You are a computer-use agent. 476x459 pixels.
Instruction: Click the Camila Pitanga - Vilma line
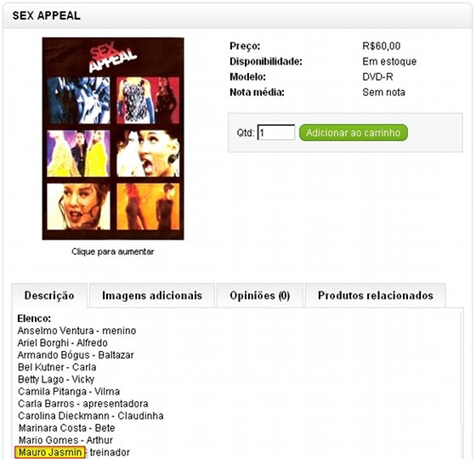[x=69, y=391]
